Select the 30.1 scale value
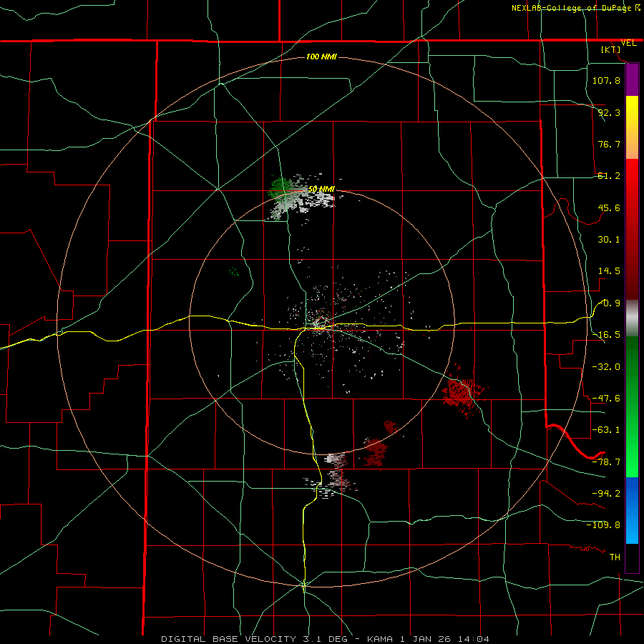The width and height of the screenshot is (644, 644). (609, 240)
